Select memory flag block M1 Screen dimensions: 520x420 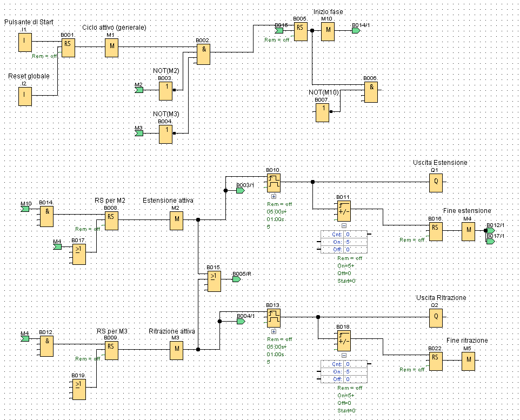tap(112, 48)
